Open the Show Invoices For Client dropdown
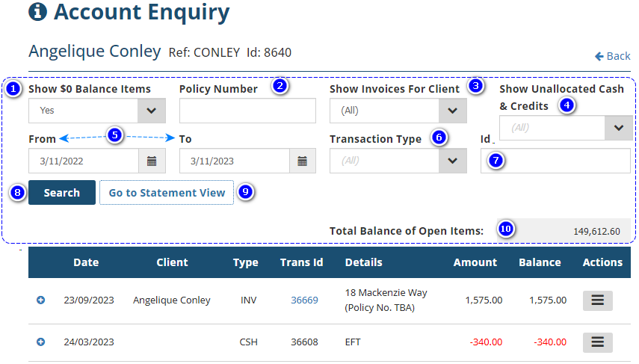This screenshot has height=364, width=639. [x=452, y=111]
